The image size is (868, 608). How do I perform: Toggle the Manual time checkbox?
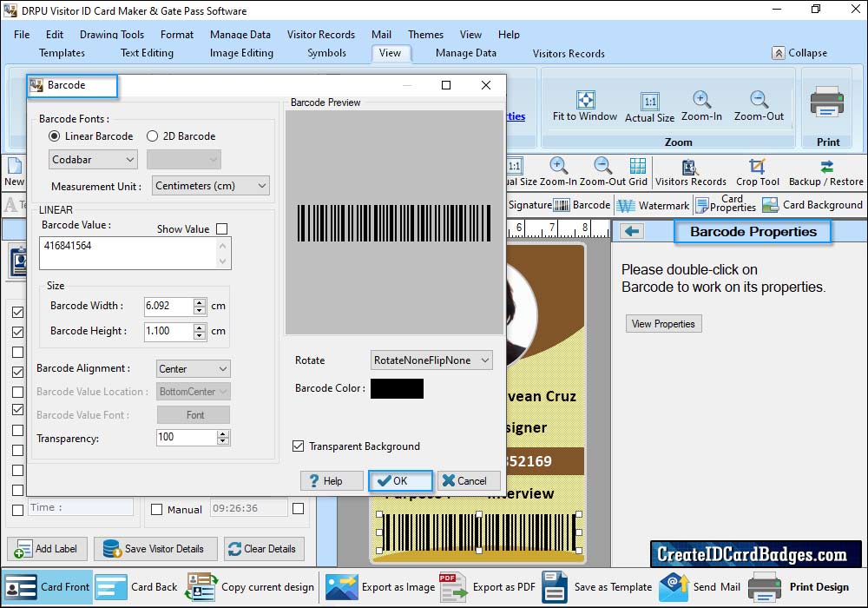click(156, 510)
